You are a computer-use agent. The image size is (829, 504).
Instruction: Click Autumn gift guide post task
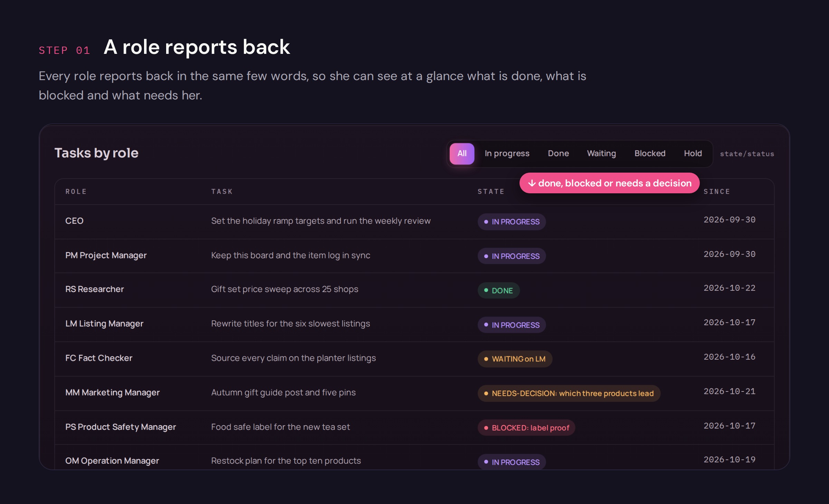283,392
